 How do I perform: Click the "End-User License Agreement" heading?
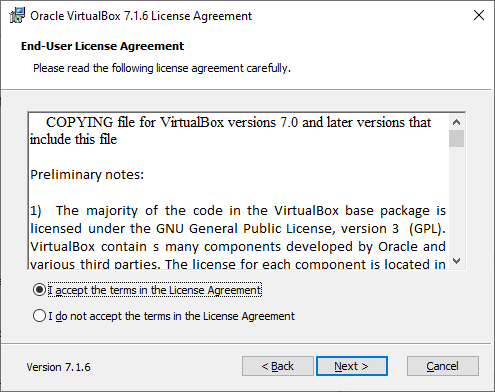(x=102, y=46)
